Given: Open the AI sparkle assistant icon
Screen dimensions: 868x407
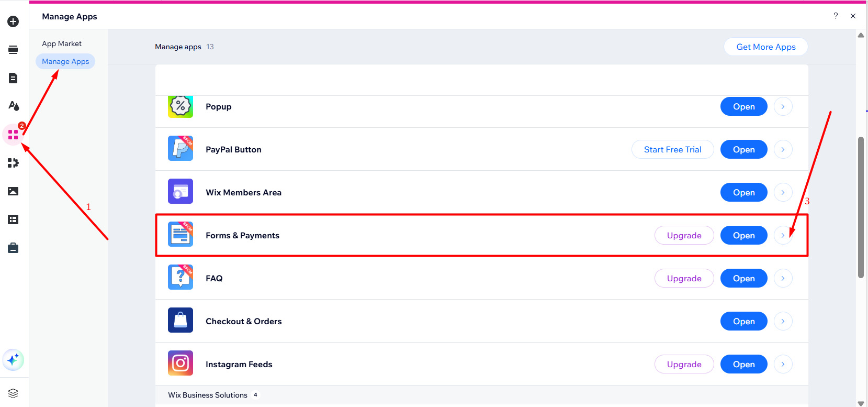Looking at the screenshot, I should 13,360.
